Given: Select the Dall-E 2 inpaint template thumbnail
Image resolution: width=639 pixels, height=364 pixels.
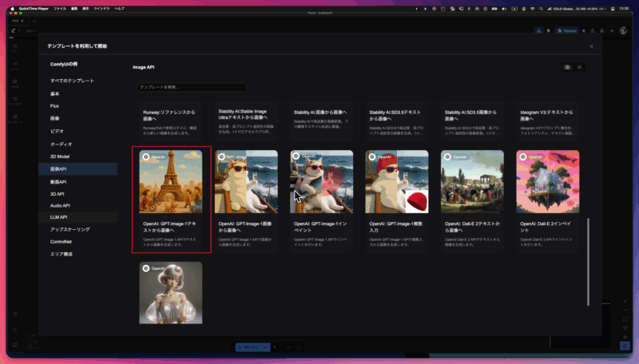Looking at the screenshot, I should click(x=547, y=182).
